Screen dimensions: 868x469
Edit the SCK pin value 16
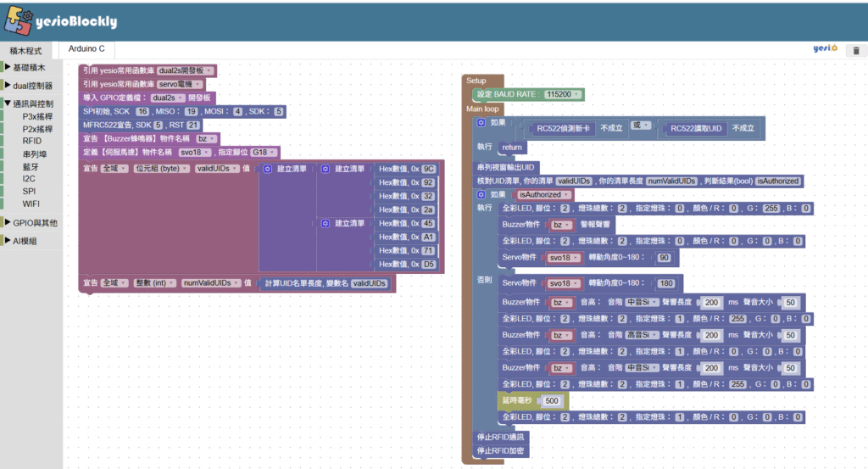click(142, 111)
